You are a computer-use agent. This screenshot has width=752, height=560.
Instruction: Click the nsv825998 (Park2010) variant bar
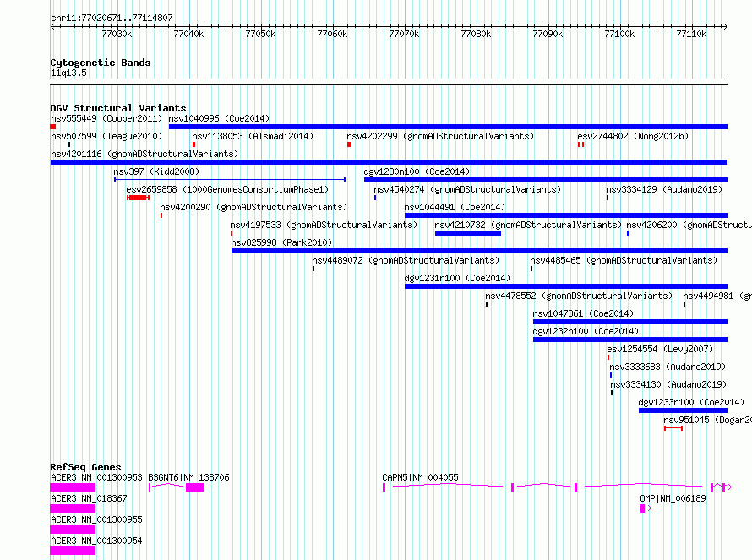pos(480,251)
